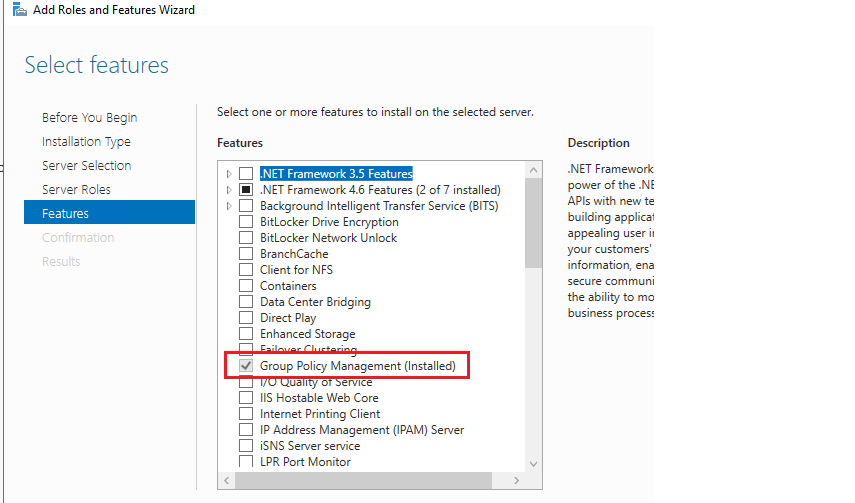
Task: Expand the .NET Framework 3.5 Features node
Action: click(229, 174)
